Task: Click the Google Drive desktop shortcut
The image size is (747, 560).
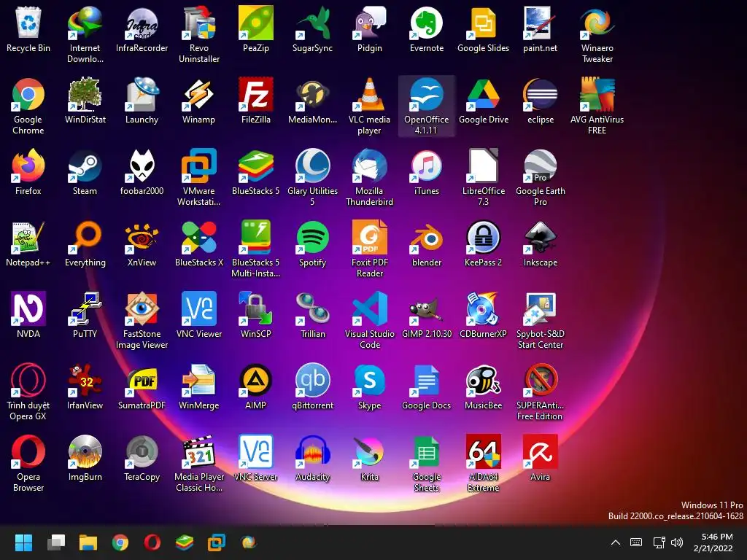Action: (x=484, y=96)
